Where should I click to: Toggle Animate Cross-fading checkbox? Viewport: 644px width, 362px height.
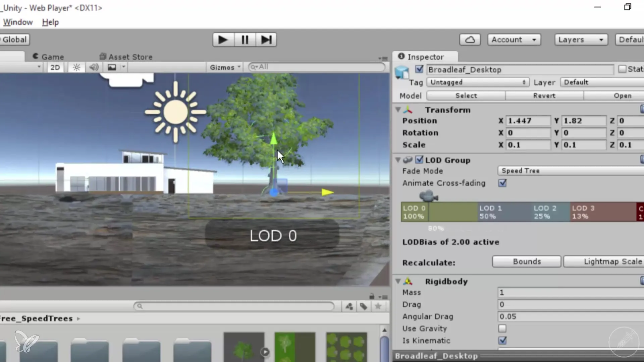coord(502,183)
